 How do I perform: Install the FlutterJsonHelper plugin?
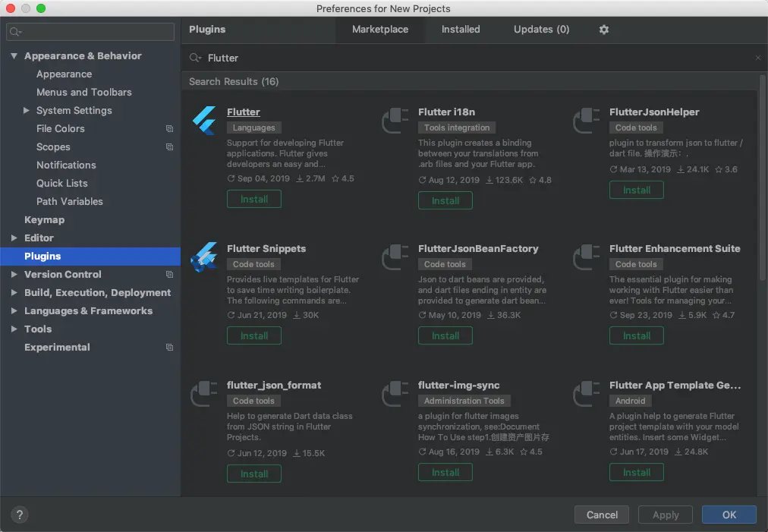tap(636, 190)
